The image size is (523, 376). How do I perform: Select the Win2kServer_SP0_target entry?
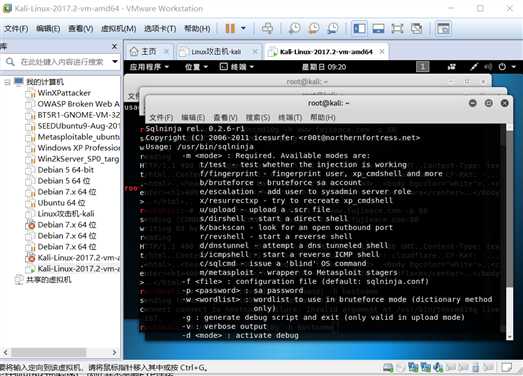(x=78, y=159)
